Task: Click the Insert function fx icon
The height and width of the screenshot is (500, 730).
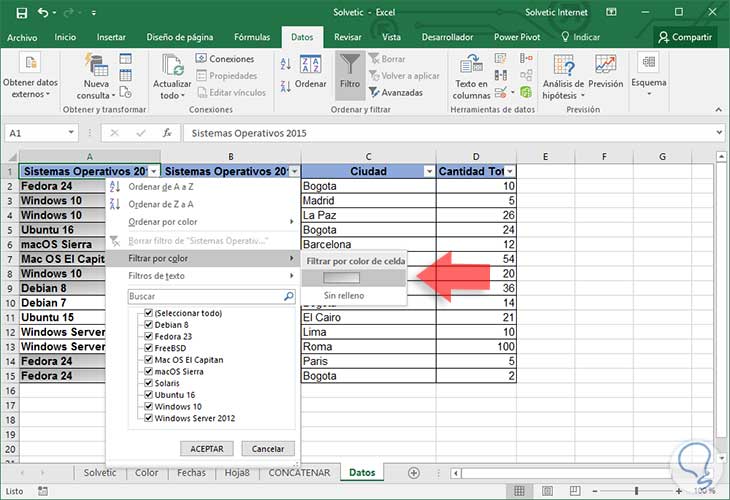Action: tap(167, 133)
